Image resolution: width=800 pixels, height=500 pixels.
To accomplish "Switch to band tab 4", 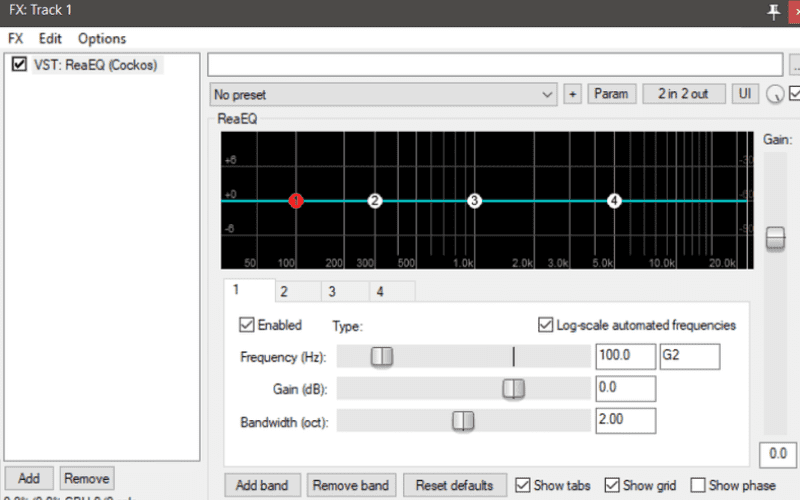I will click(392, 292).
